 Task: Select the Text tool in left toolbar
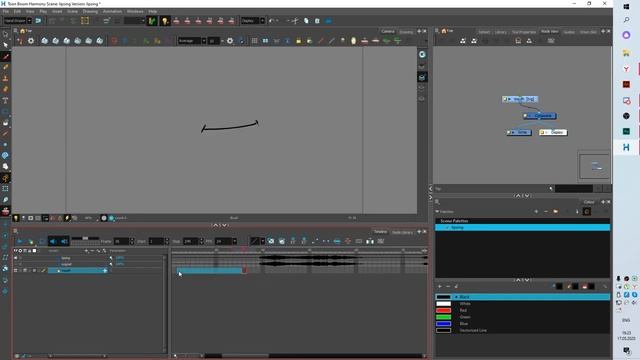pyautogui.click(x=5, y=100)
